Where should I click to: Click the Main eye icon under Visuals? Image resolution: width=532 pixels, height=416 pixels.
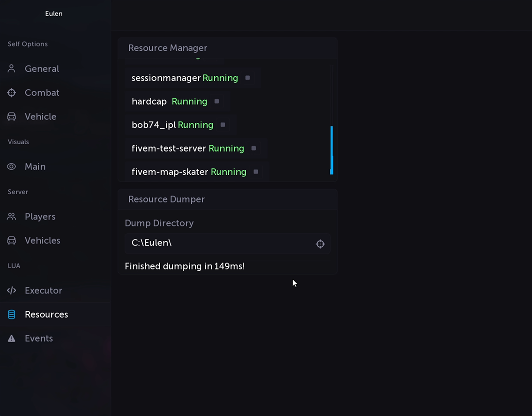pyautogui.click(x=12, y=167)
